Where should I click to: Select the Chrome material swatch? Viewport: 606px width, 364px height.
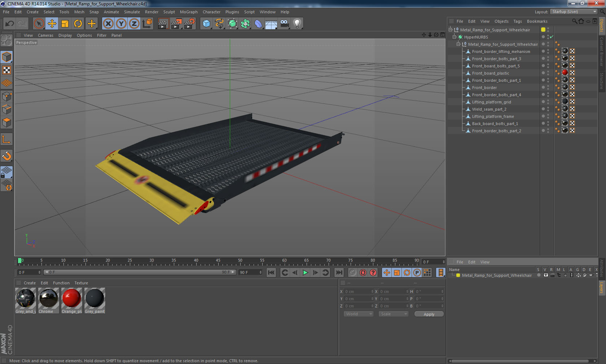coord(48,301)
